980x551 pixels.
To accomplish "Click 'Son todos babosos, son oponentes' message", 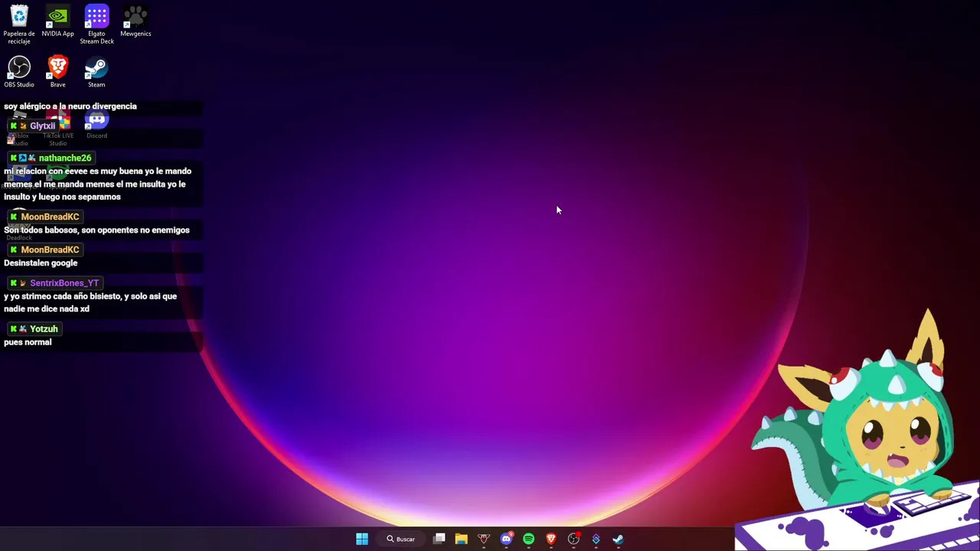I will tap(96, 230).
